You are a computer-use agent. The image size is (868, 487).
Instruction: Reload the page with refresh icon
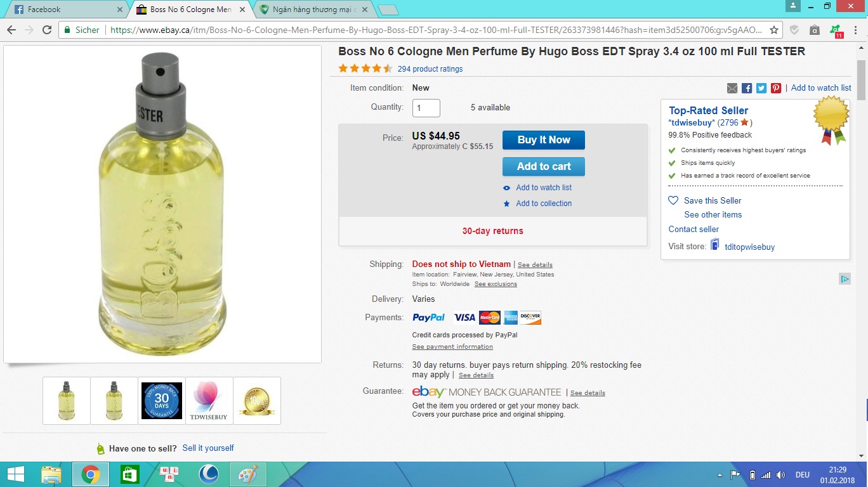point(47,30)
